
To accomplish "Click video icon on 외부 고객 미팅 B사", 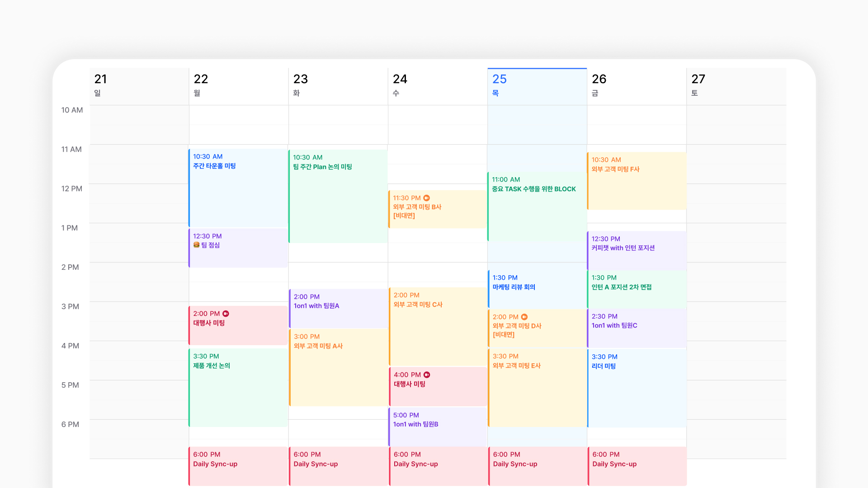I will pos(426,198).
